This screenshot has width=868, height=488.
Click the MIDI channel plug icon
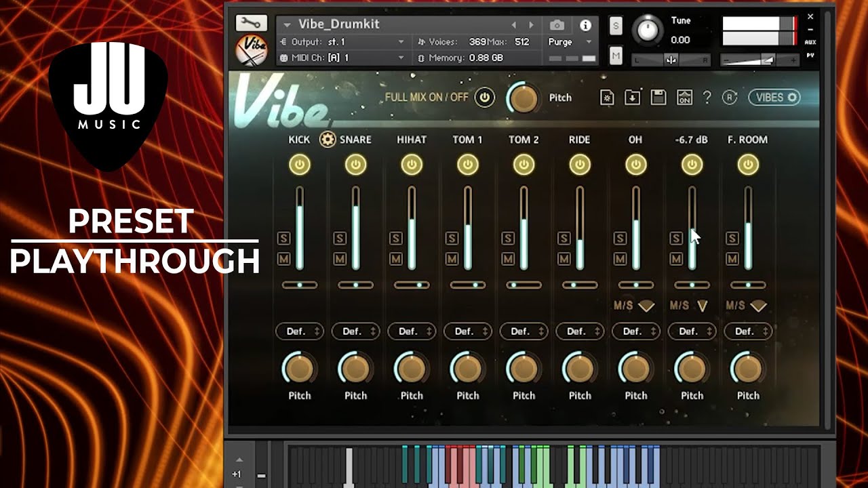(283, 58)
